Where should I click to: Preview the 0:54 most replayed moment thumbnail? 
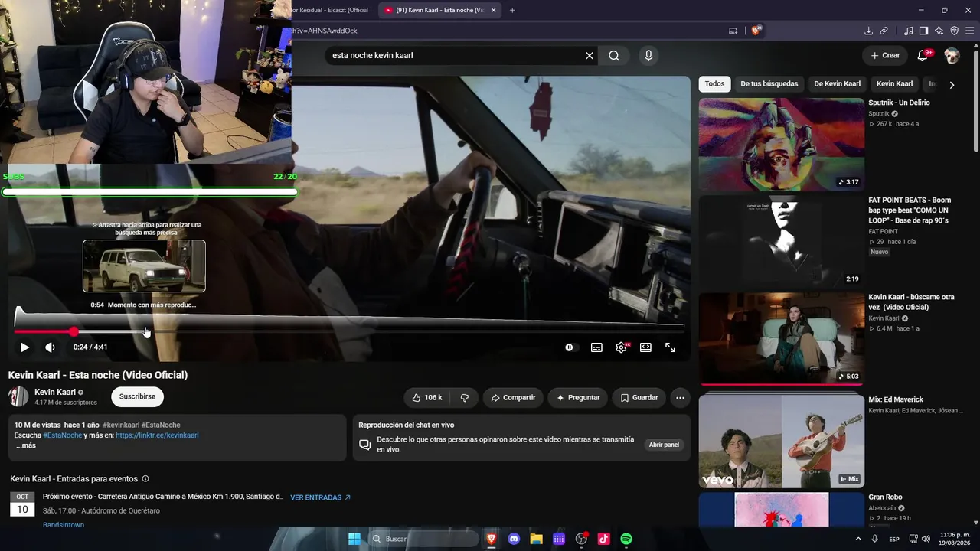click(144, 266)
